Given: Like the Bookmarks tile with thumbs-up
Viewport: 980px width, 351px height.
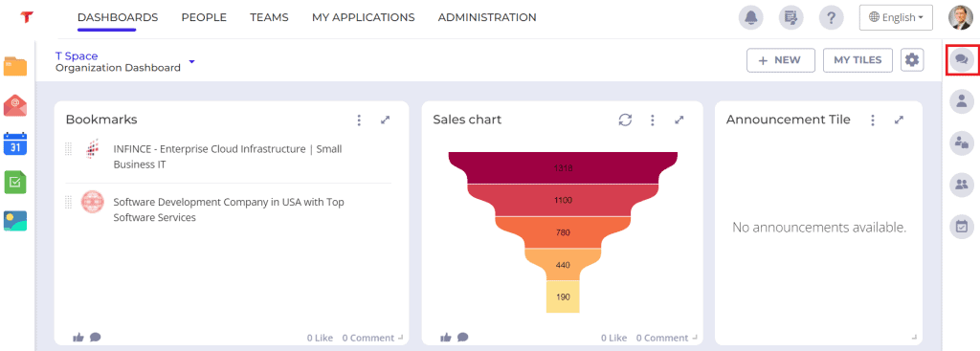Looking at the screenshot, I should click(78, 338).
